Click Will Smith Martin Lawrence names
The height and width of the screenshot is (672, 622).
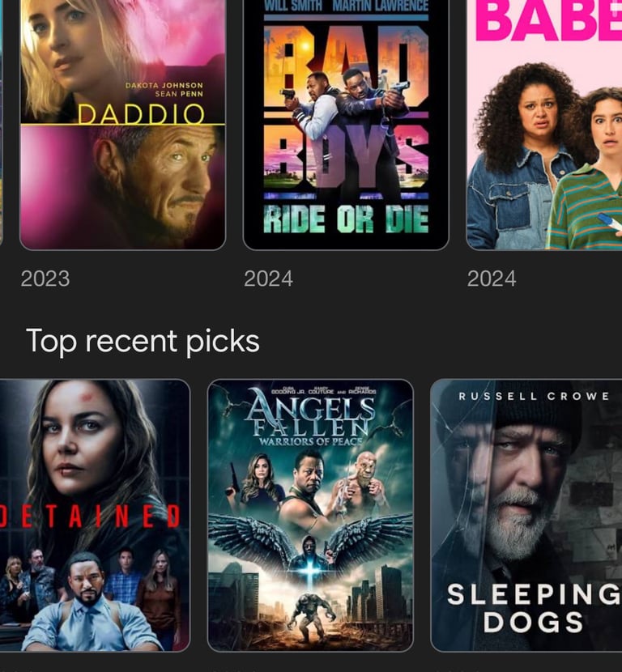tap(347, 6)
